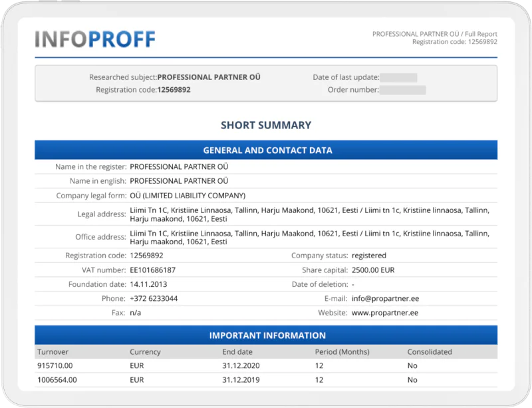Select the 'Name in english' value

click(179, 181)
